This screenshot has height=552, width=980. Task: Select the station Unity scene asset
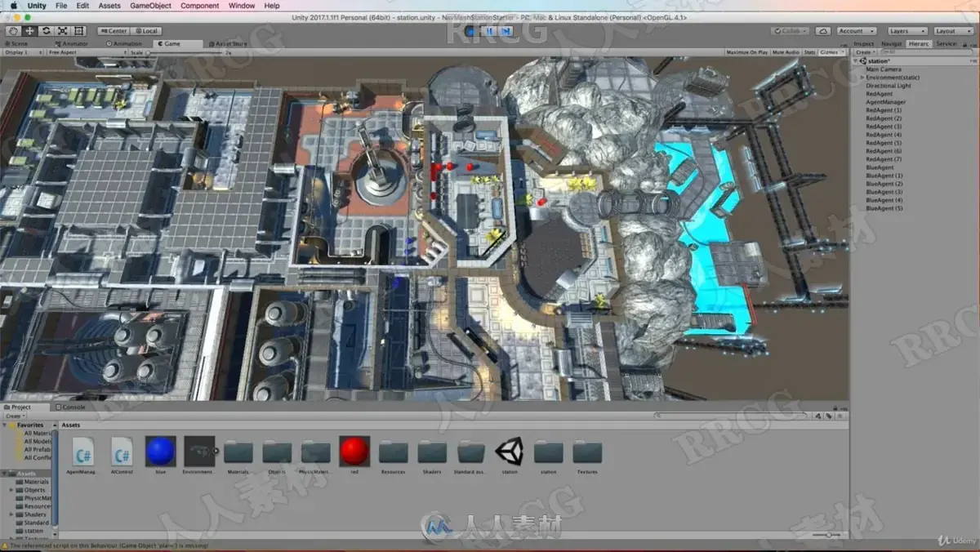510,451
